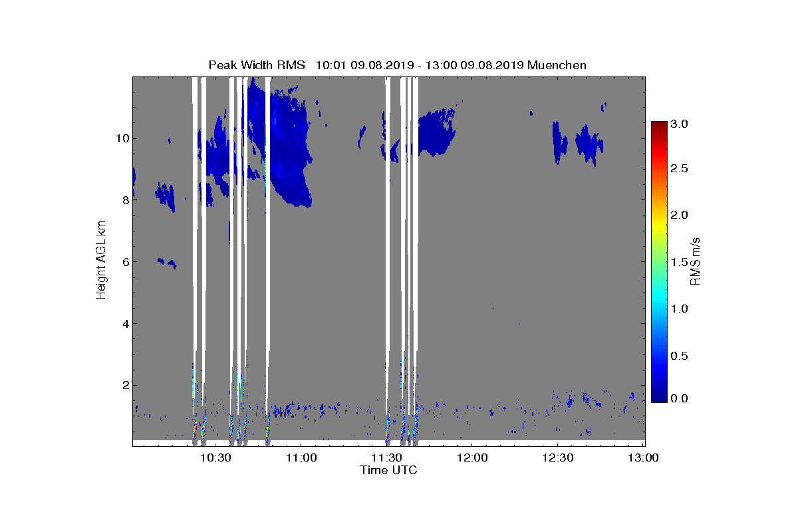Click the 10:30 time tick label
The height and width of the screenshot is (532, 798).
(x=215, y=458)
